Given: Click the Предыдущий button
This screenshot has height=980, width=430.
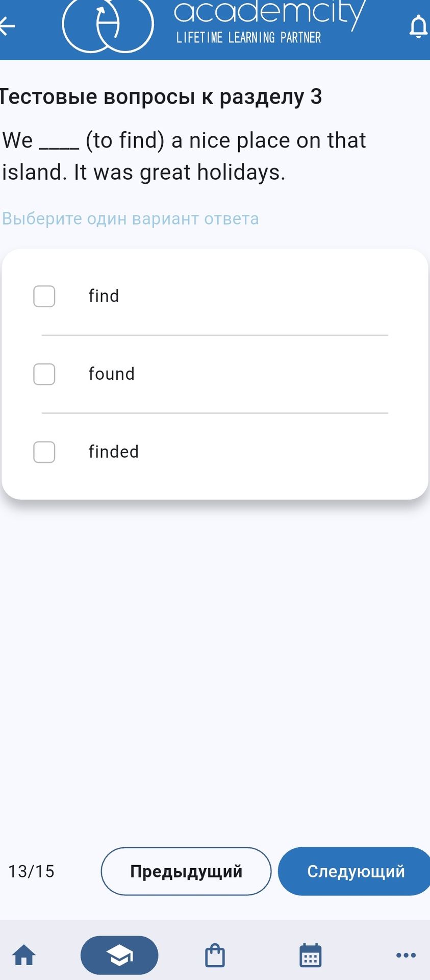Looking at the screenshot, I should [x=186, y=871].
